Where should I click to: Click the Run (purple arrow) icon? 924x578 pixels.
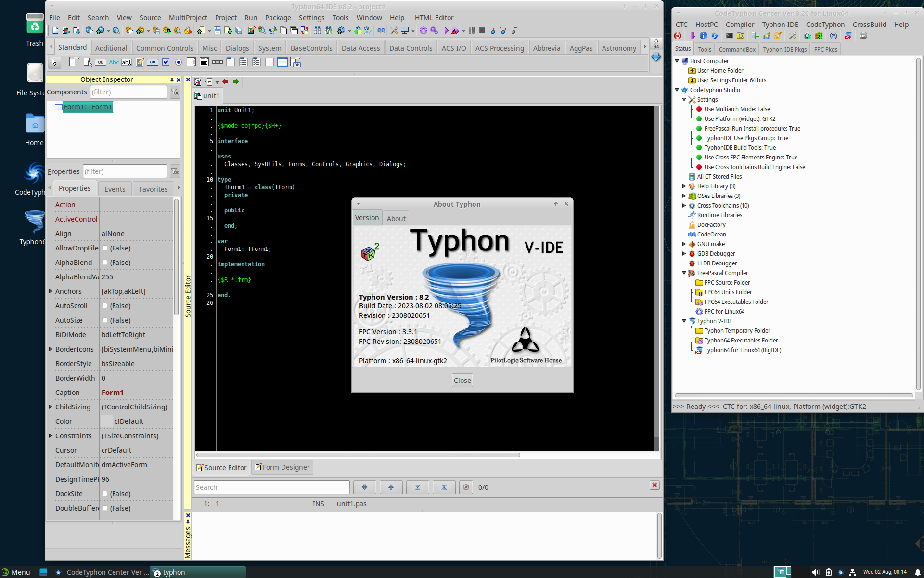pyautogui.click(x=445, y=31)
